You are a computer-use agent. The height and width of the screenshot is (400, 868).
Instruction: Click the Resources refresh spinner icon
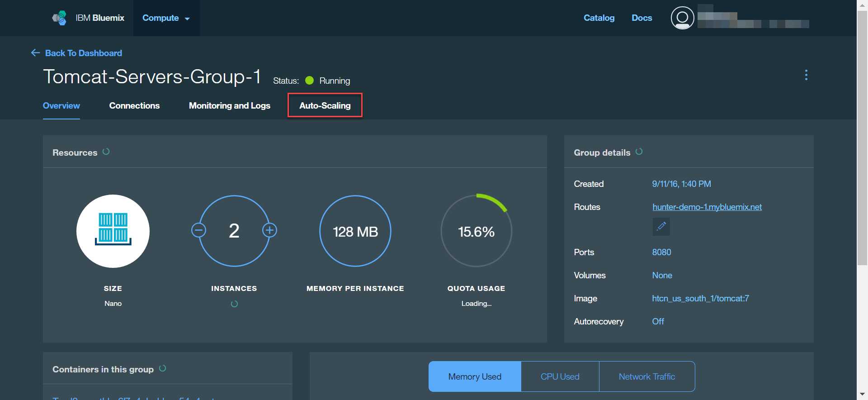click(x=106, y=152)
